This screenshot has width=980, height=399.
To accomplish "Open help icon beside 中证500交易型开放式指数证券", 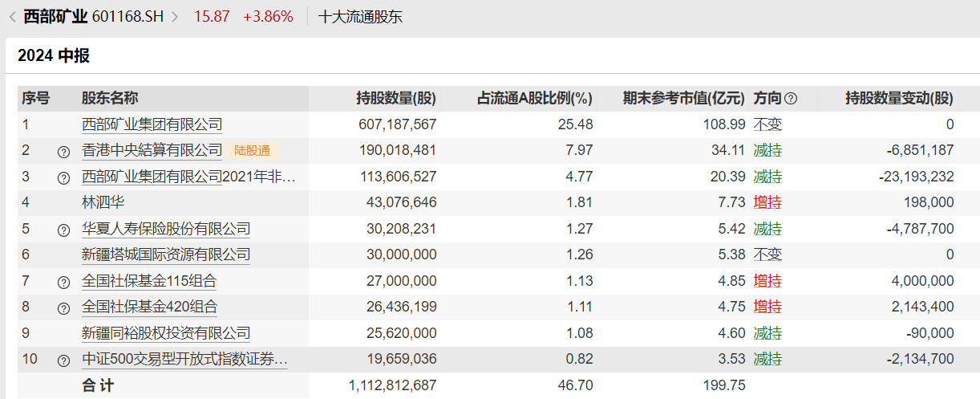I will pyautogui.click(x=64, y=360).
